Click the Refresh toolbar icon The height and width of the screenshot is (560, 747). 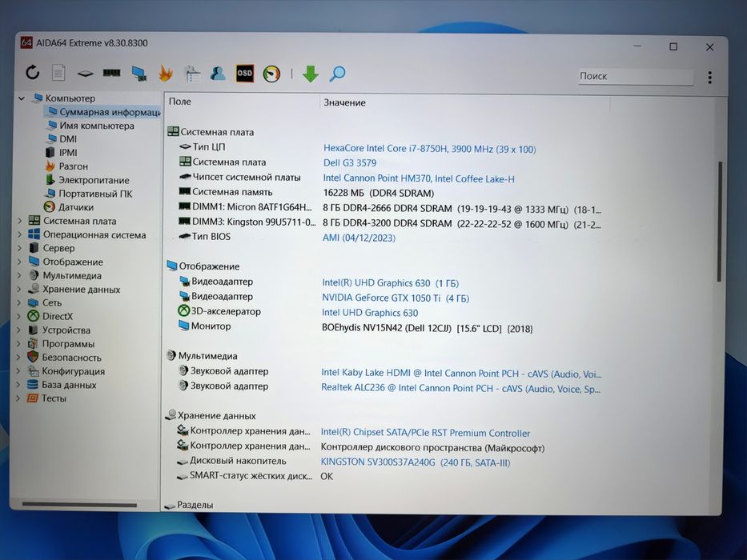[x=32, y=72]
